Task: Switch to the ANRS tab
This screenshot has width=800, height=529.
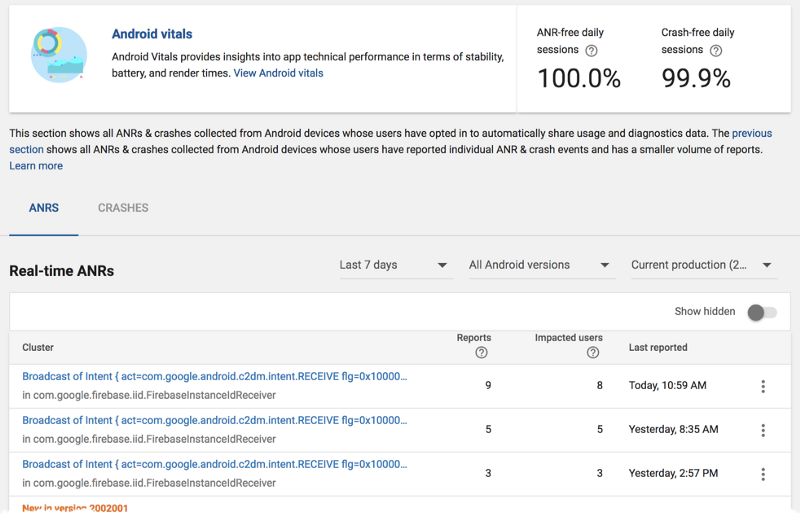Action: coord(44,208)
